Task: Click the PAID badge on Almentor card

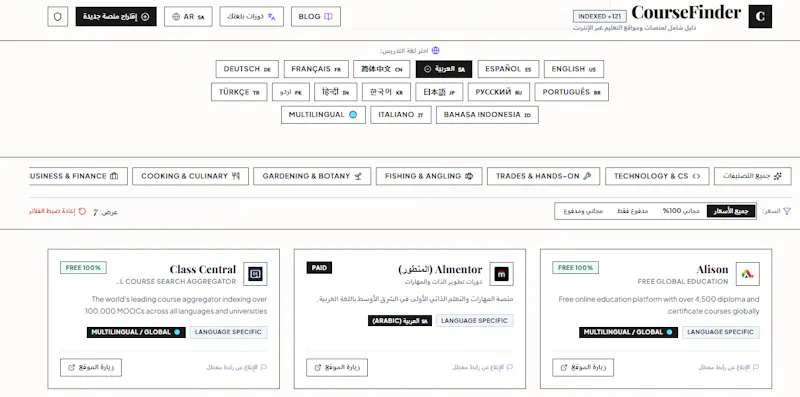Action: click(319, 267)
